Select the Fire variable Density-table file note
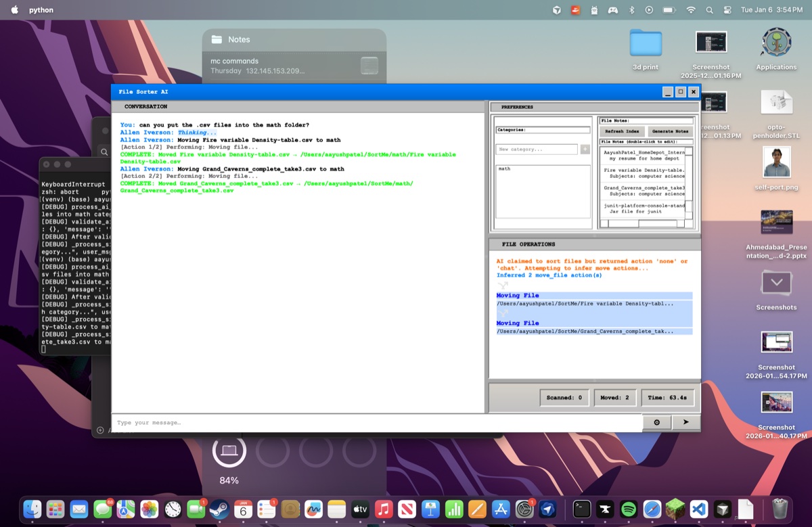812x527 pixels. pos(643,173)
